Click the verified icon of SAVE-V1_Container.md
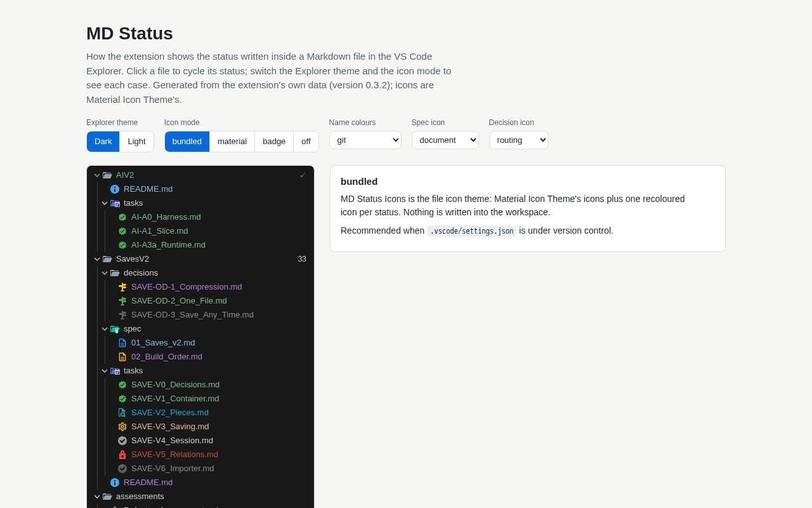812x508 pixels. pyautogui.click(x=122, y=399)
